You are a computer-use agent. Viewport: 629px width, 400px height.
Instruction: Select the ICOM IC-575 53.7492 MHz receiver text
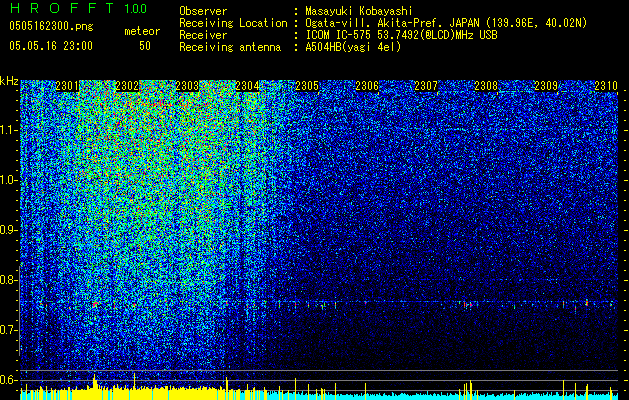(402, 35)
